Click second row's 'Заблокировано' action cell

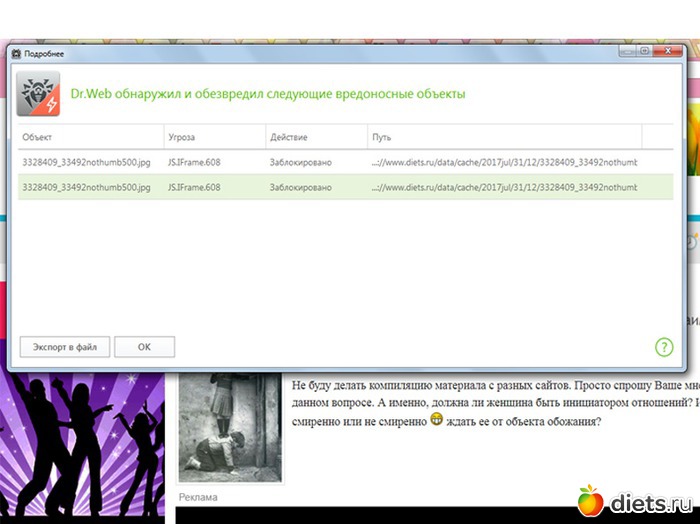[300, 187]
